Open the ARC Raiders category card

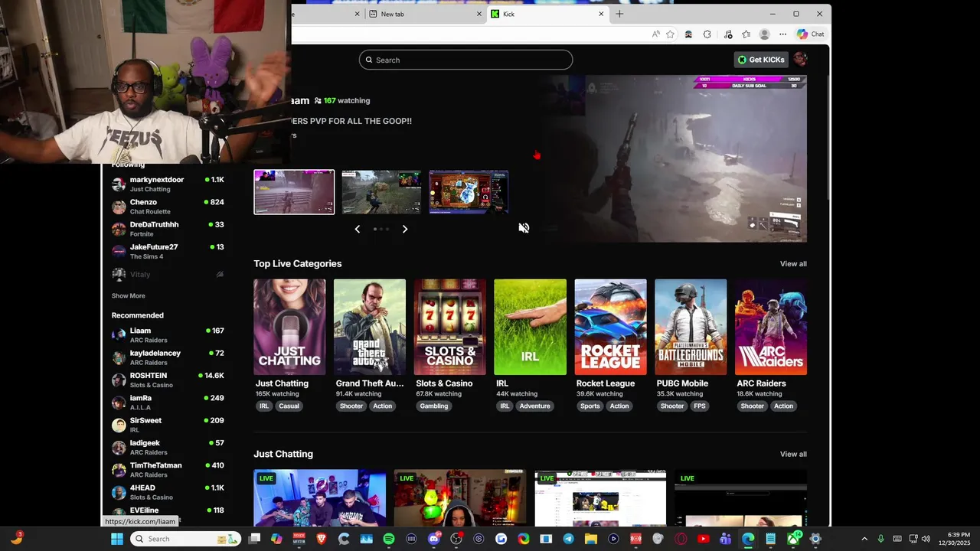771,327
